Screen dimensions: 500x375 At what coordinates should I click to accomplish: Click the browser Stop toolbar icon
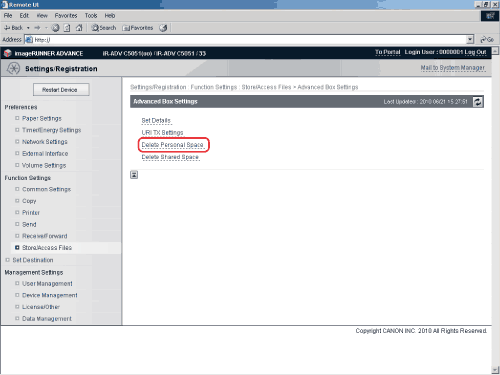(x=55, y=28)
